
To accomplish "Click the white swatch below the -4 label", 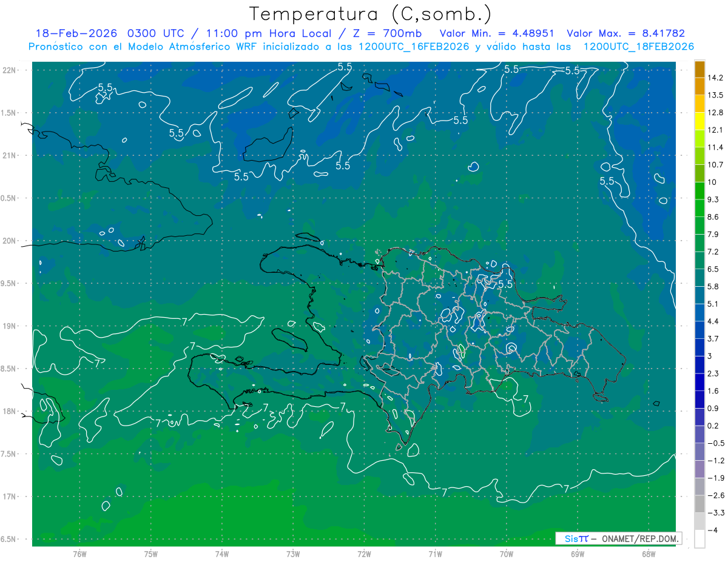I will [x=699, y=538].
